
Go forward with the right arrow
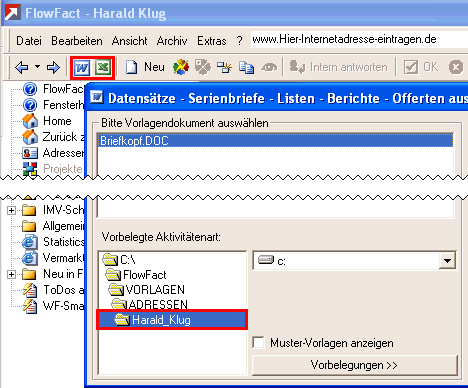(x=53, y=68)
